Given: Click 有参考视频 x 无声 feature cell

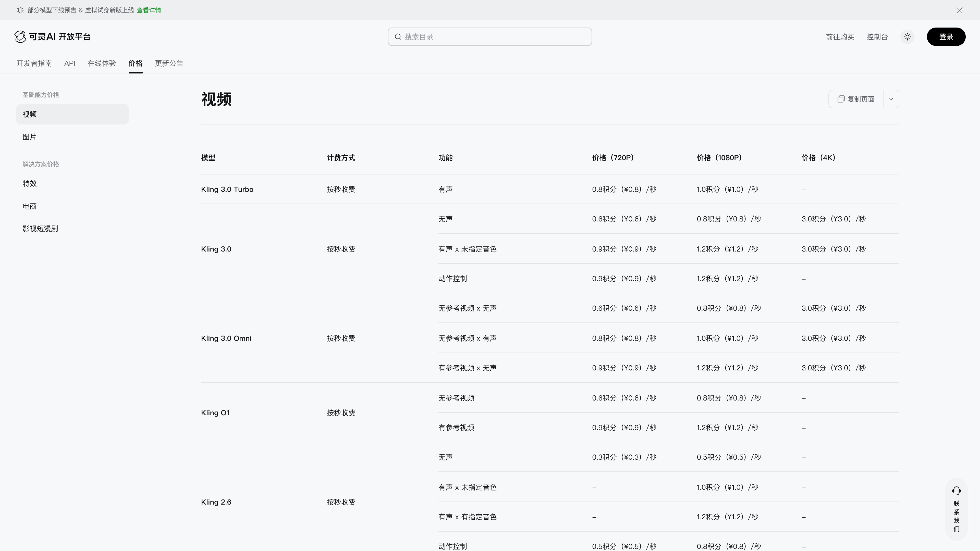Looking at the screenshot, I should pos(468,368).
